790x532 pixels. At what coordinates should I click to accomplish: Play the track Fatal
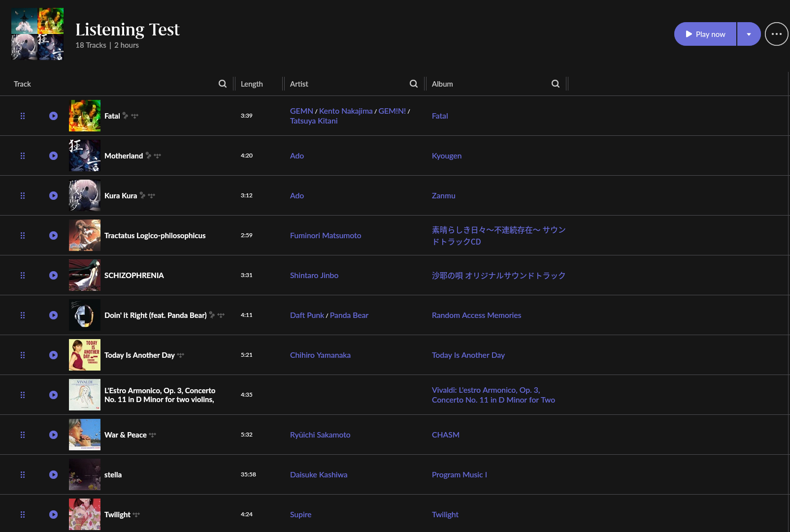click(53, 116)
